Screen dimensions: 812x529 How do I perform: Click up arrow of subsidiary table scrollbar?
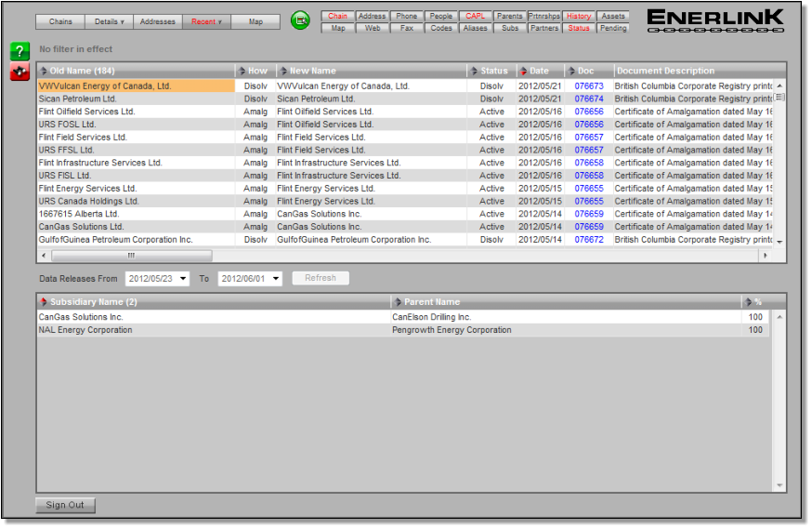tap(779, 317)
